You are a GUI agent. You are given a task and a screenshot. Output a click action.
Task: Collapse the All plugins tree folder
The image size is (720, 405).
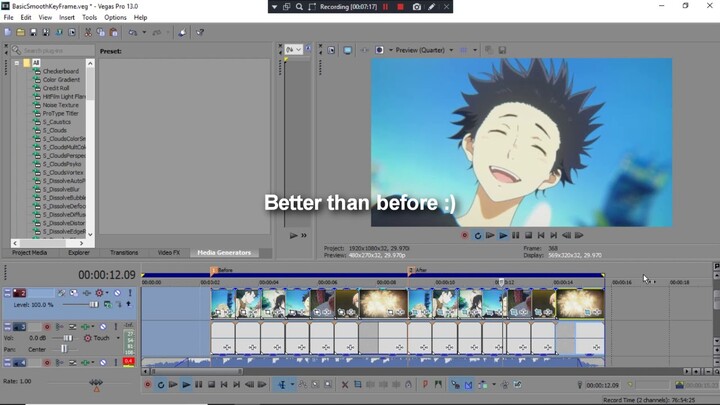(17, 62)
